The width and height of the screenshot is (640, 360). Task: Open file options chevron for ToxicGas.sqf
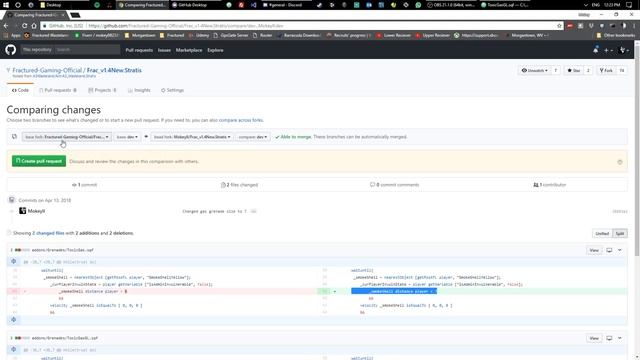click(620, 250)
